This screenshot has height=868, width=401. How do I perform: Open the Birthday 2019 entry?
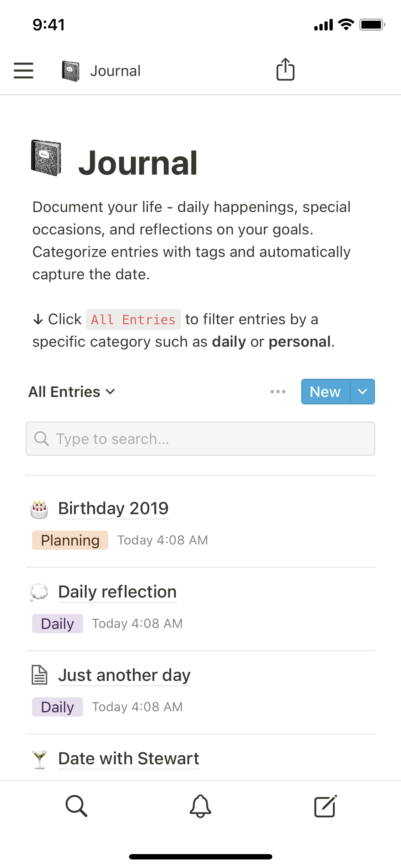(x=113, y=508)
